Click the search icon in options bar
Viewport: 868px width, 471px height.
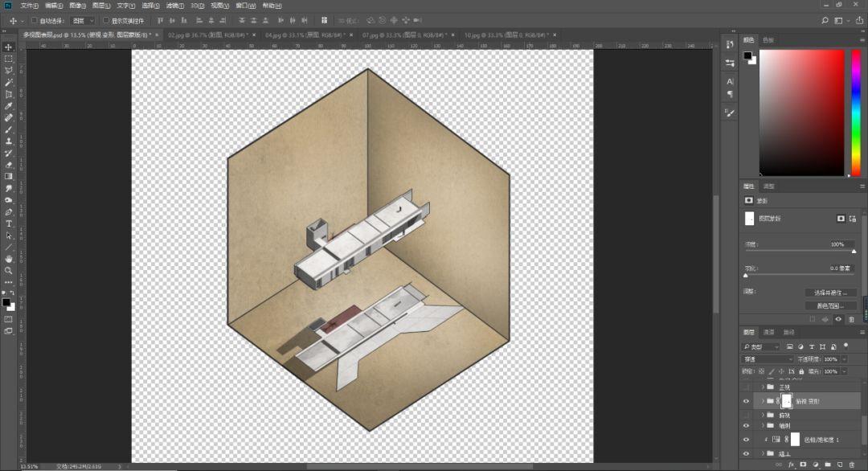click(825, 20)
